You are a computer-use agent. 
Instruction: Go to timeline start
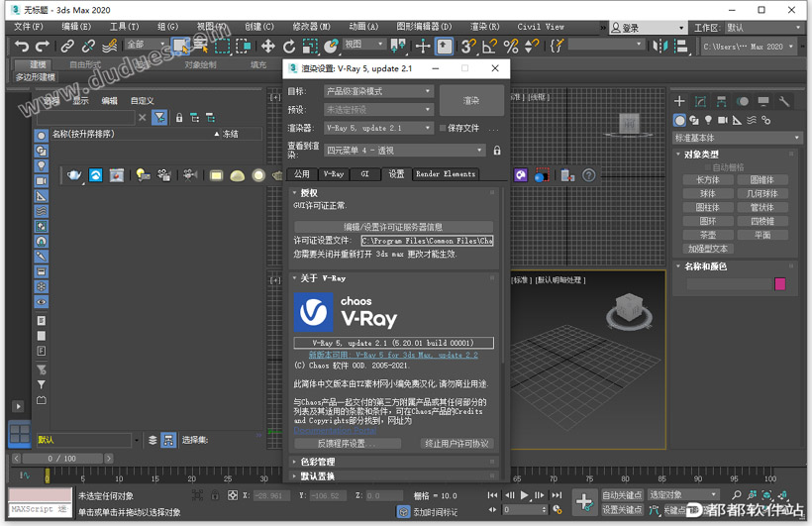492,495
